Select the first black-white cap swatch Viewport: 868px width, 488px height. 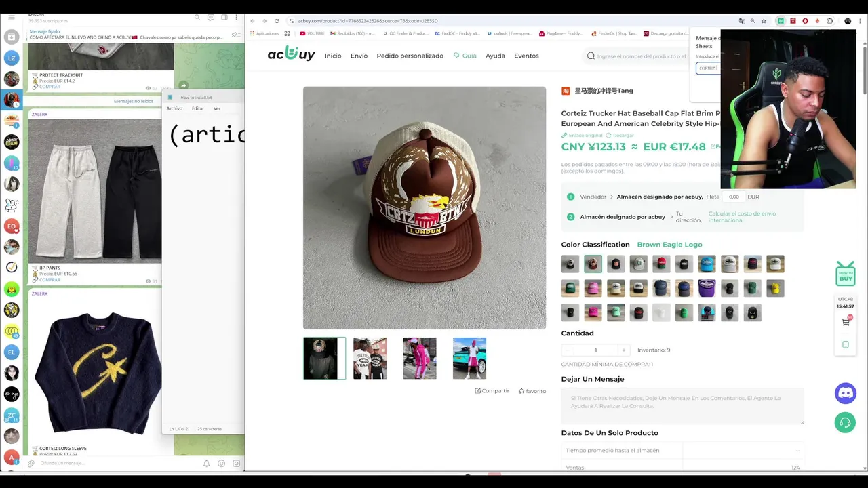(570, 264)
